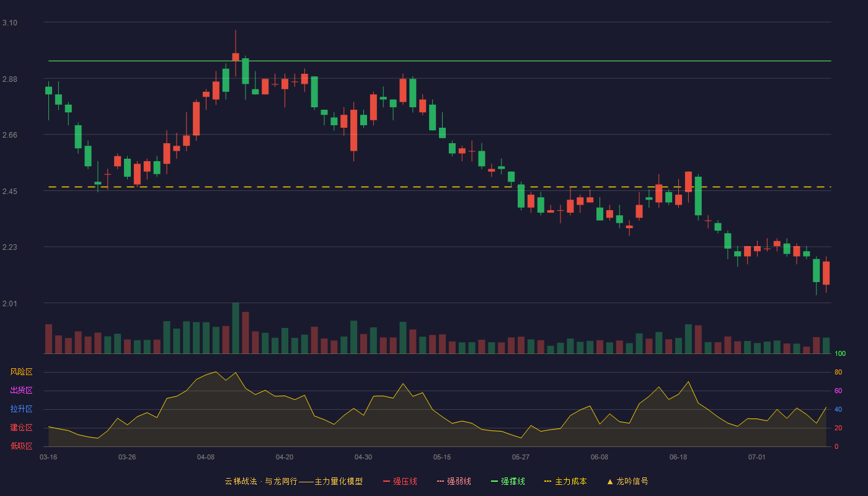Click the 40 indicator scale label
Screen dimensions: 868x496
click(838, 410)
